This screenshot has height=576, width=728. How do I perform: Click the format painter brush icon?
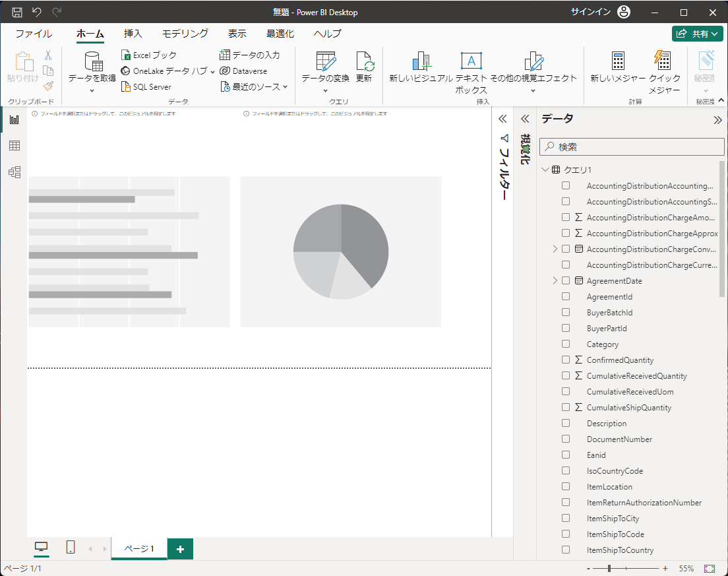coord(48,86)
